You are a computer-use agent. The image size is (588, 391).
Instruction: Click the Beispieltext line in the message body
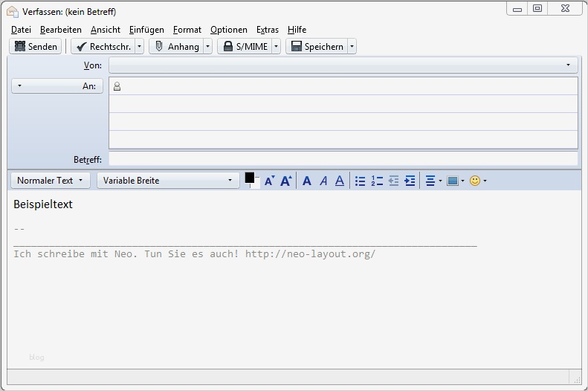43,204
